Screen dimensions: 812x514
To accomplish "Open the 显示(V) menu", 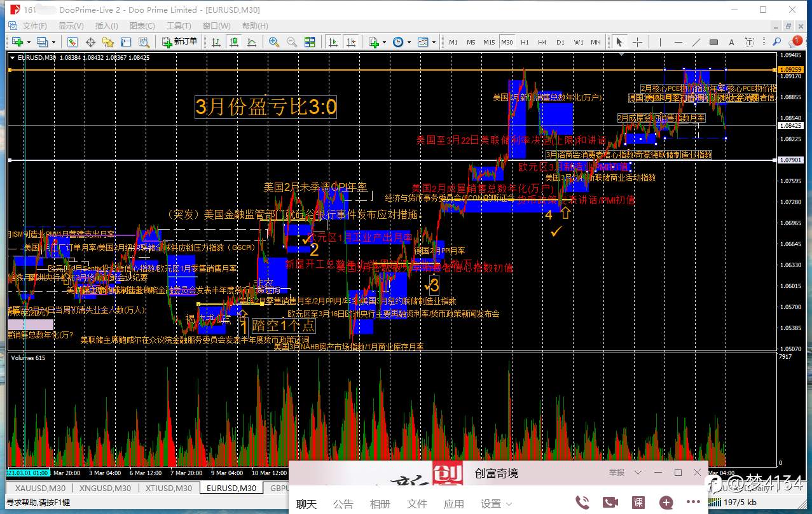I will [71, 26].
